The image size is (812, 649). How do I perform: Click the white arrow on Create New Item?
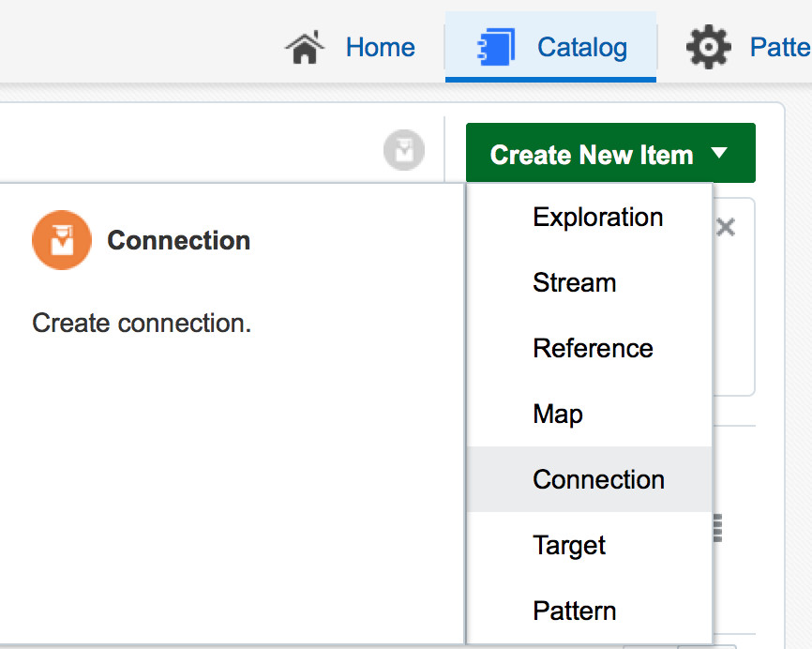pyautogui.click(x=719, y=153)
